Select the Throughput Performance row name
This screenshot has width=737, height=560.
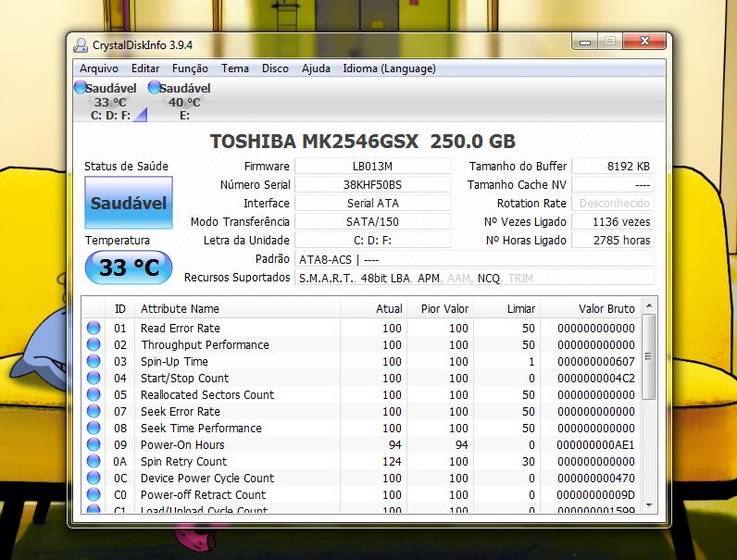click(x=205, y=345)
